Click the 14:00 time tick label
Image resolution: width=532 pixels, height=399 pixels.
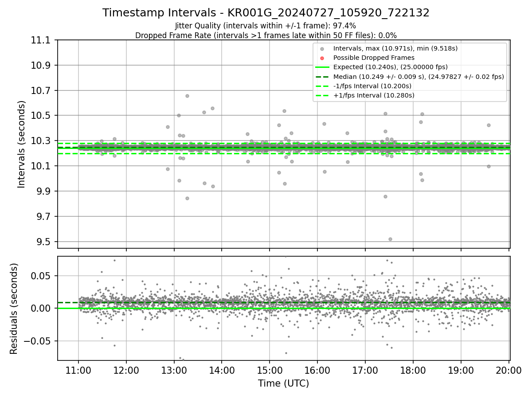point(222,369)
